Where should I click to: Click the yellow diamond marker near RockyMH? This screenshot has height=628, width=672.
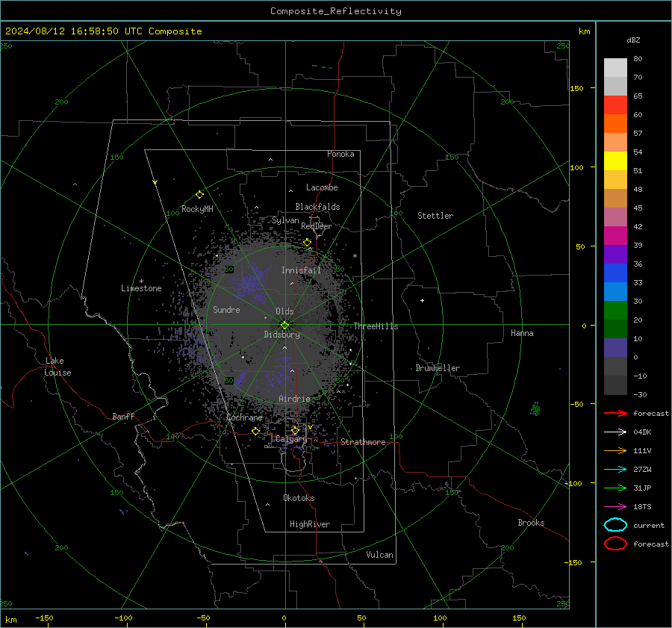[199, 195]
